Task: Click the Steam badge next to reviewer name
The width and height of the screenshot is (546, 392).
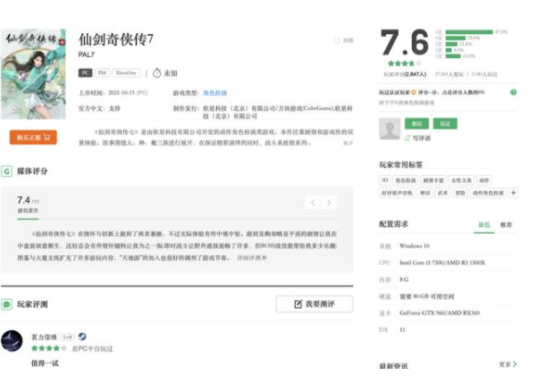Action: coord(82,337)
